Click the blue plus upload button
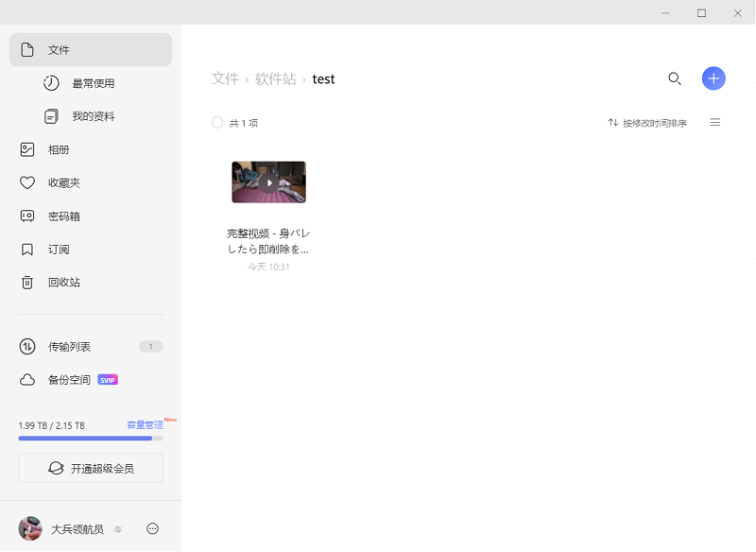This screenshot has width=756, height=552. point(713,78)
